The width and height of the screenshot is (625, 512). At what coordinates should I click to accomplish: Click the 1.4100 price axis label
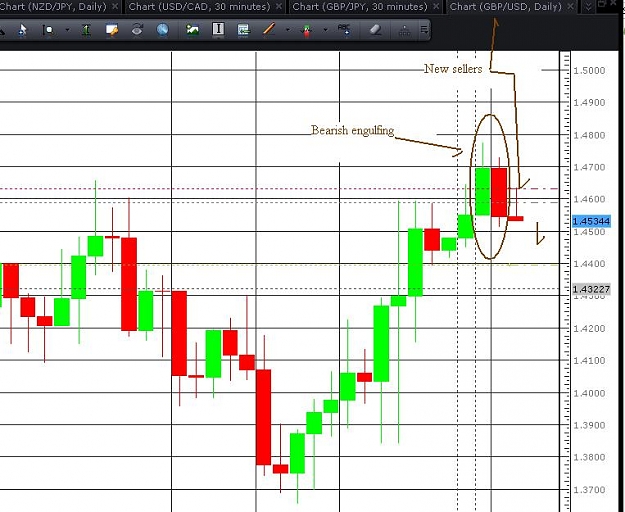(589, 361)
